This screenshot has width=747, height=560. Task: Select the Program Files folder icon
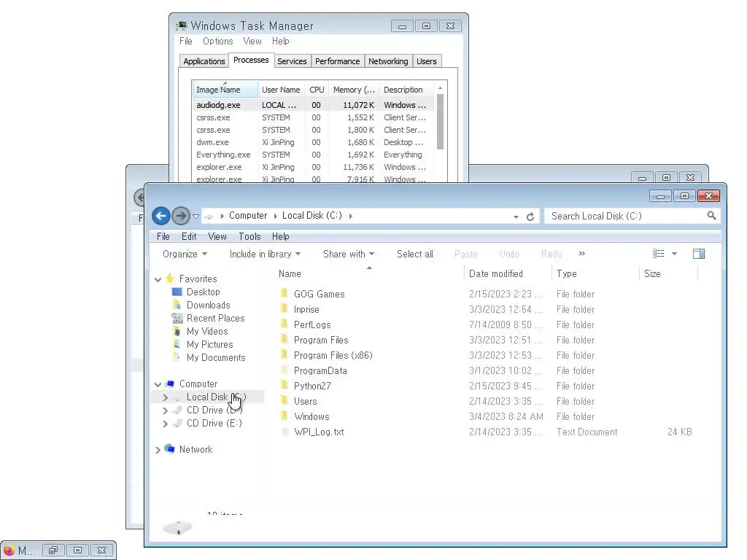[285, 340]
